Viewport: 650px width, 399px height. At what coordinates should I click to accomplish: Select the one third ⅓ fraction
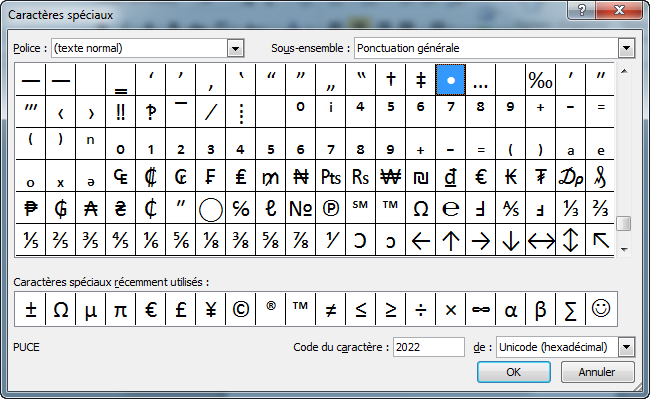pyautogui.click(x=570, y=208)
